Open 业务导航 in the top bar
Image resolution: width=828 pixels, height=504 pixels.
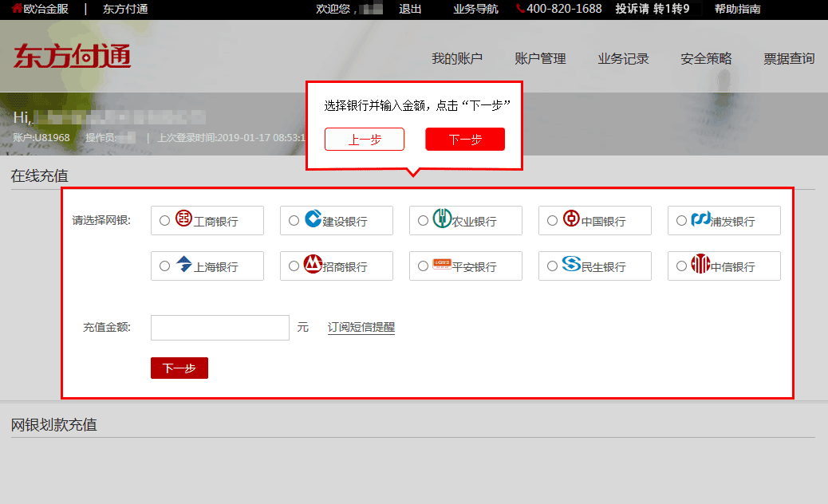[x=475, y=9]
